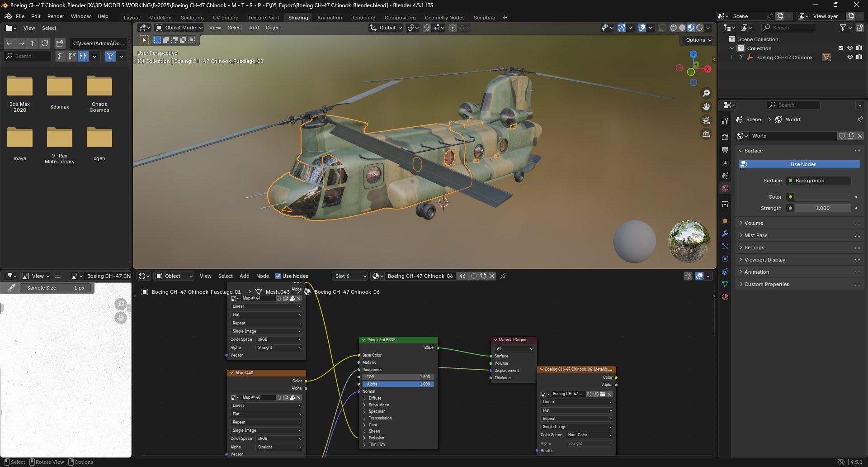Switch perspective/orthographic grid gizmo

(x=706, y=134)
